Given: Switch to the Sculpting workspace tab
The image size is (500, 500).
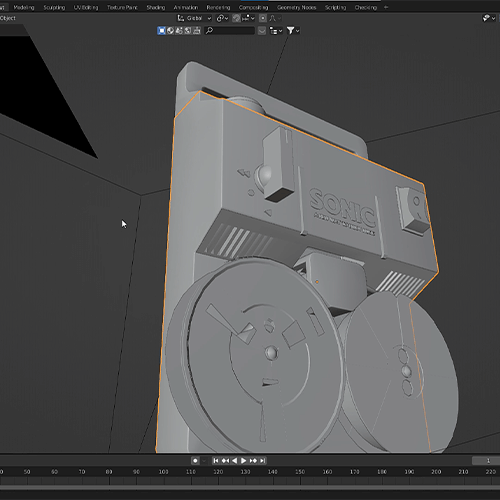Looking at the screenshot, I should click(x=54, y=7).
